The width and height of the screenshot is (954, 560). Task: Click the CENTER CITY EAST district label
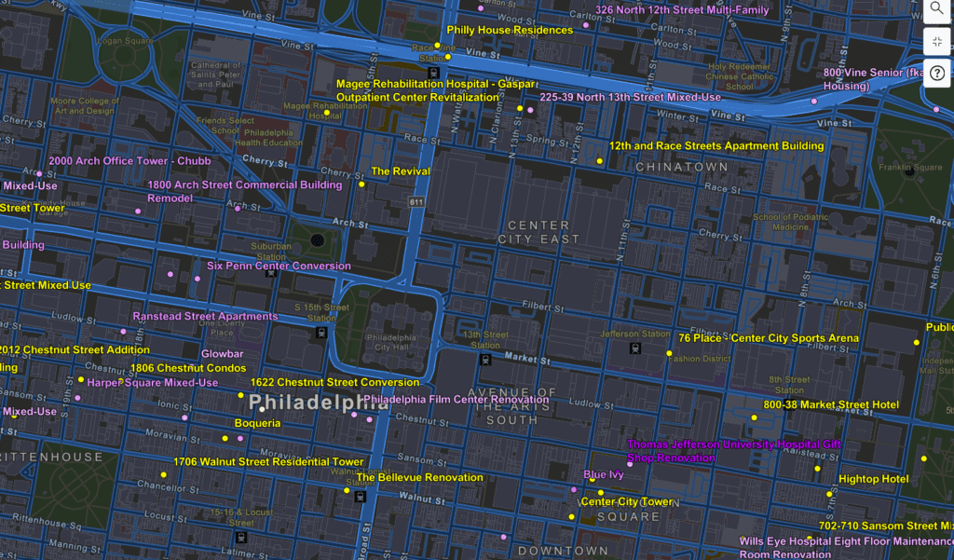tap(538, 233)
